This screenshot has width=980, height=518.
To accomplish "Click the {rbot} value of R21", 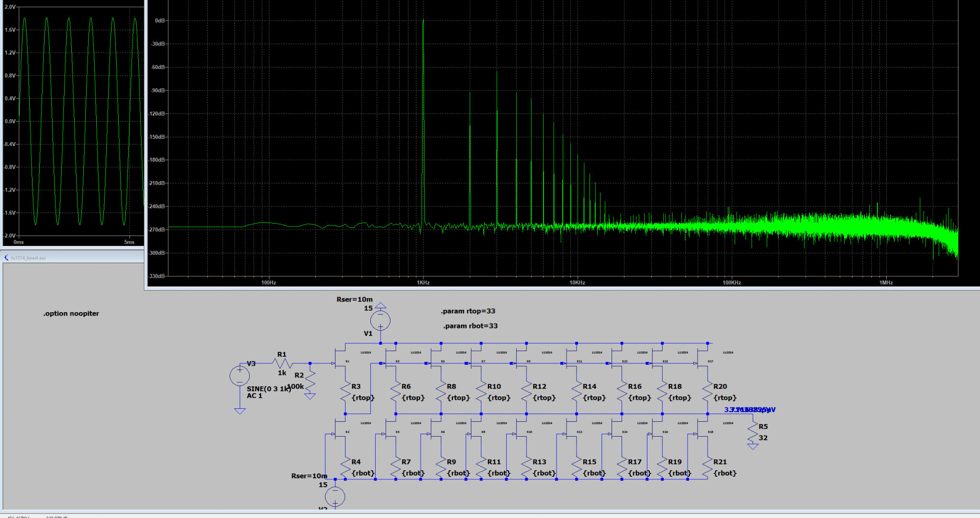I will click(724, 473).
